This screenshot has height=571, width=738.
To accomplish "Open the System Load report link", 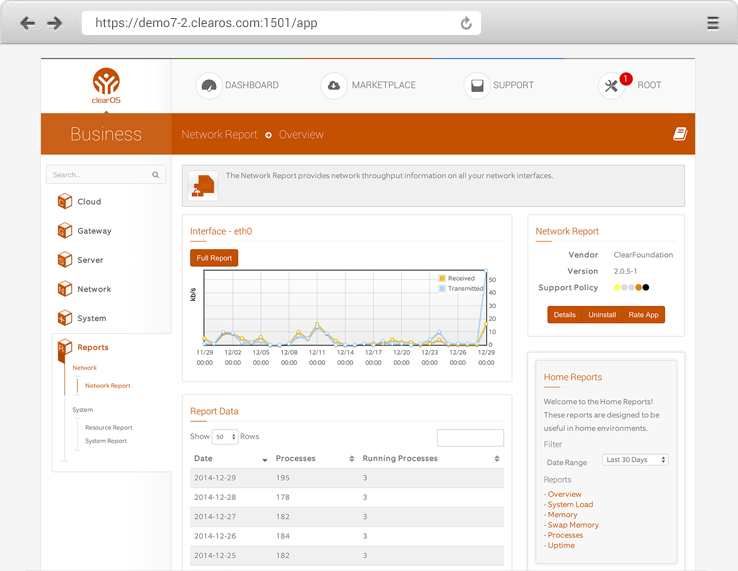I will point(570,505).
